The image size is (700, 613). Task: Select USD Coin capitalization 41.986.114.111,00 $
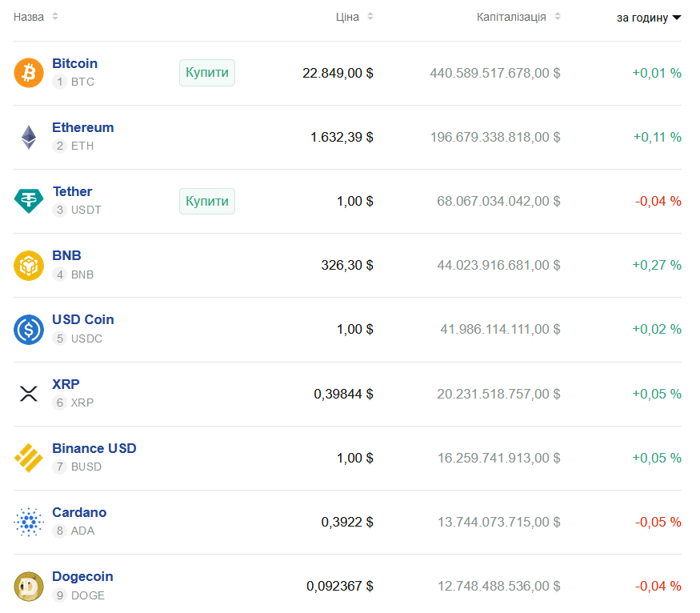[500, 330]
